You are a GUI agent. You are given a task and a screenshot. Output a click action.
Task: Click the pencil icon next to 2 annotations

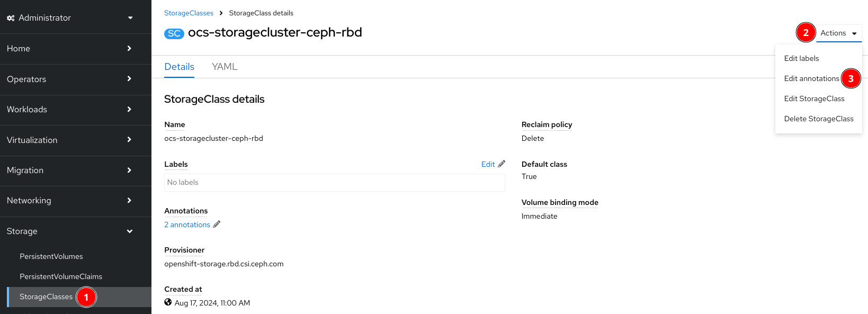pyautogui.click(x=217, y=225)
